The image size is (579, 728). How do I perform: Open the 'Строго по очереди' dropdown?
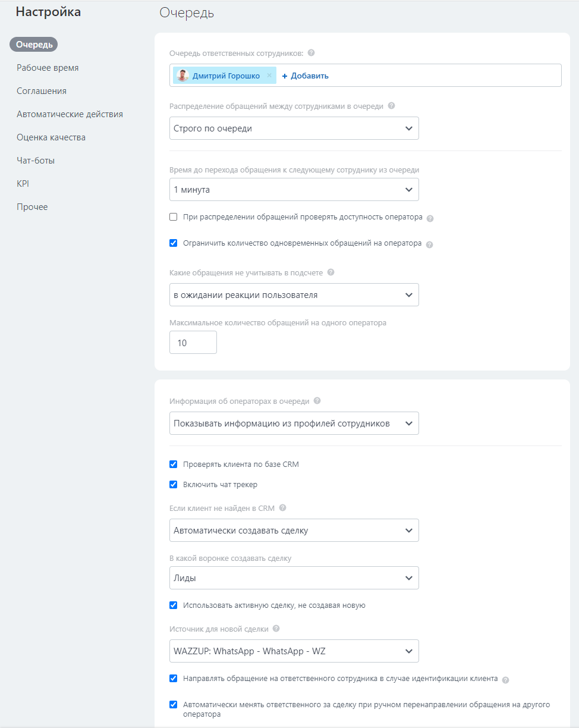294,128
